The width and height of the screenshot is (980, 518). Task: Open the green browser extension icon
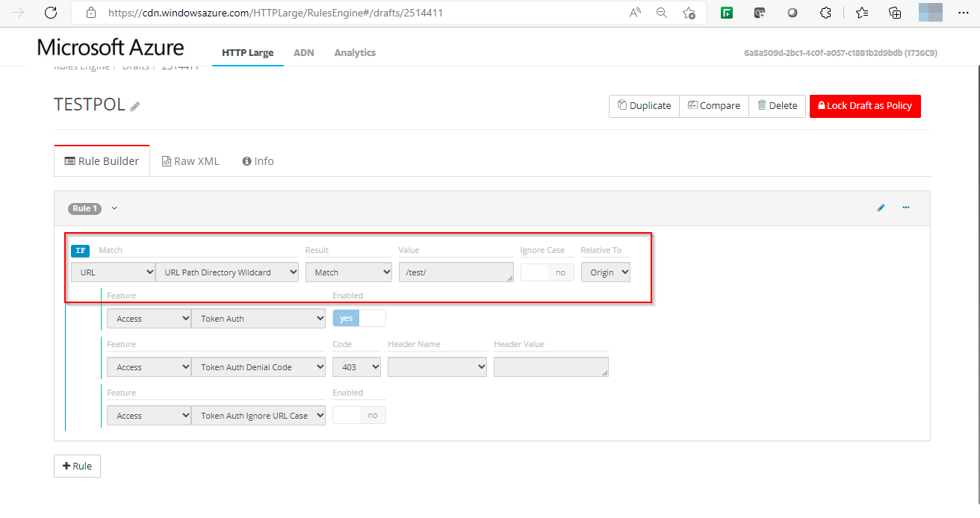click(726, 13)
